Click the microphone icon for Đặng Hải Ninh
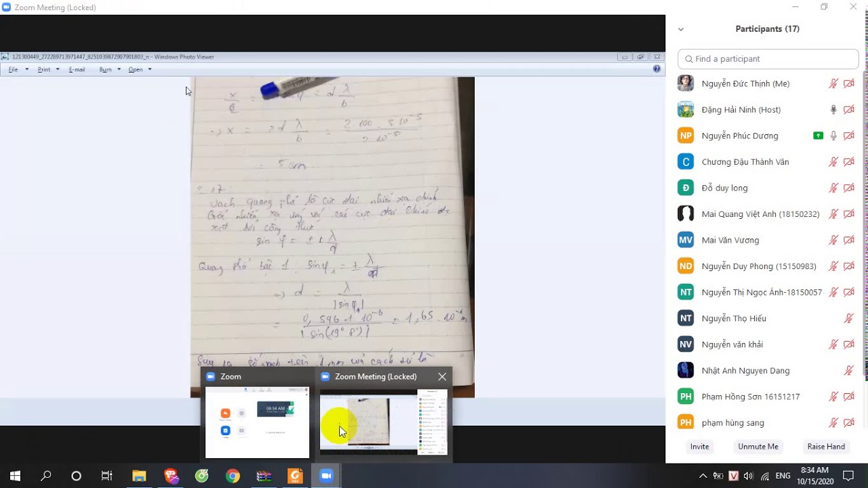Image resolution: width=868 pixels, height=488 pixels. pyautogui.click(x=833, y=110)
